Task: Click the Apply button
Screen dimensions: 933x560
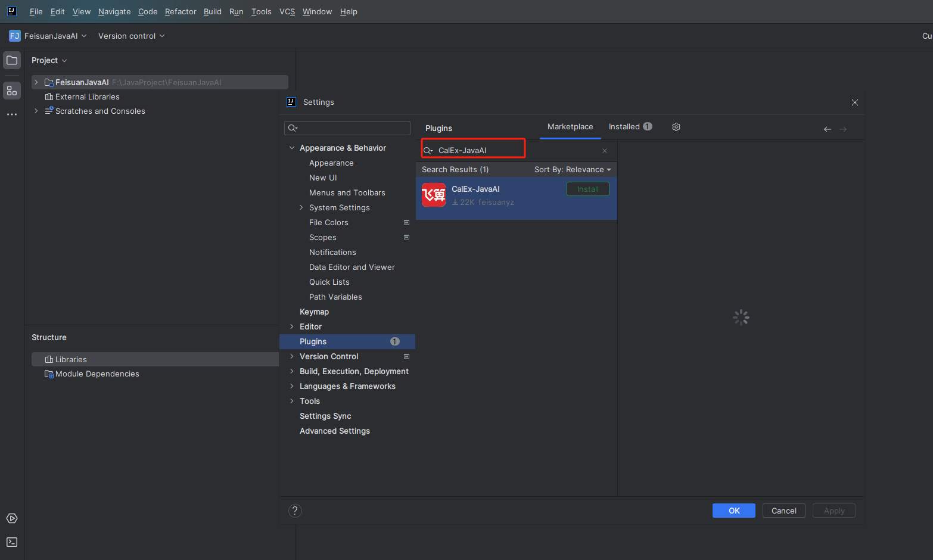Action: 834,511
